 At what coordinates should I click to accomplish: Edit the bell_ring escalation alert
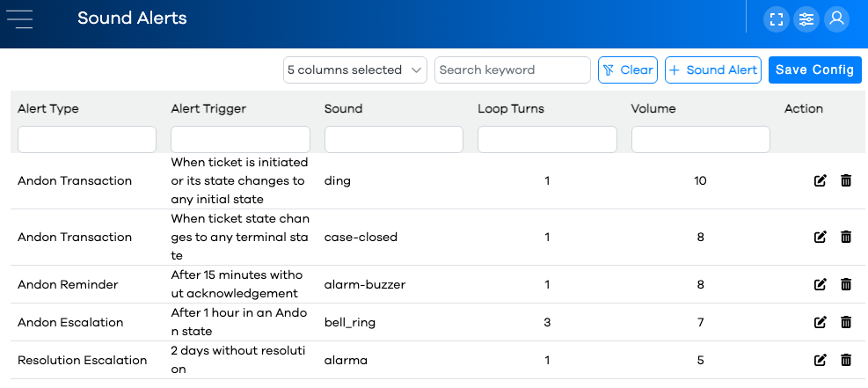(x=821, y=322)
